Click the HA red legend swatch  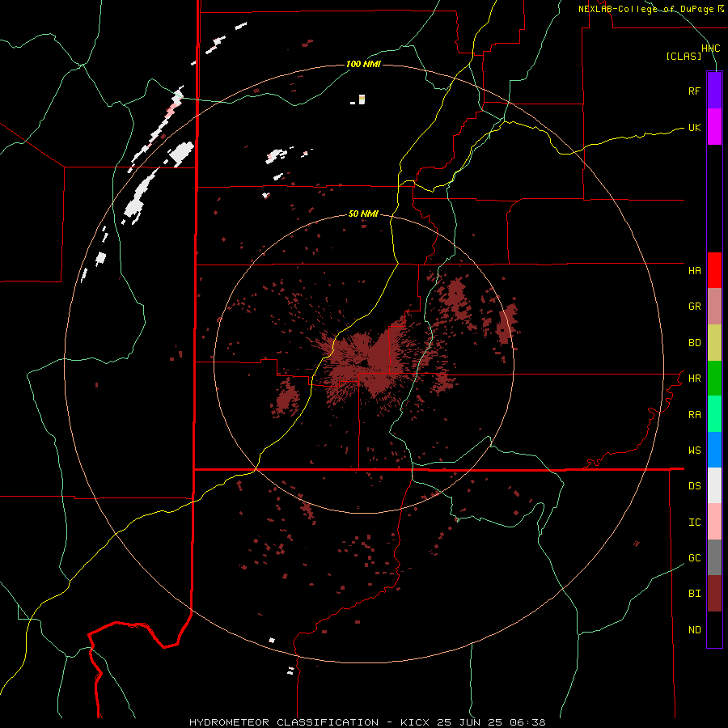[714, 270]
